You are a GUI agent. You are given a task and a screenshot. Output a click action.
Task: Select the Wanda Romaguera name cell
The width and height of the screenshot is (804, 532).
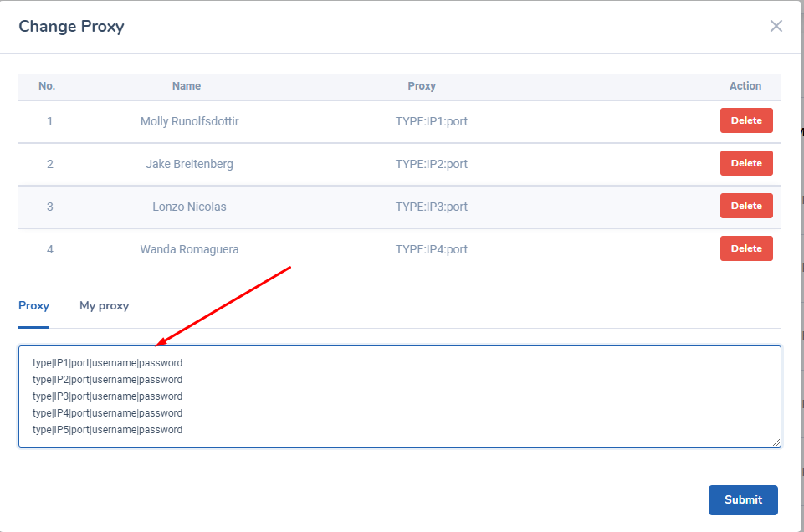[x=189, y=249]
